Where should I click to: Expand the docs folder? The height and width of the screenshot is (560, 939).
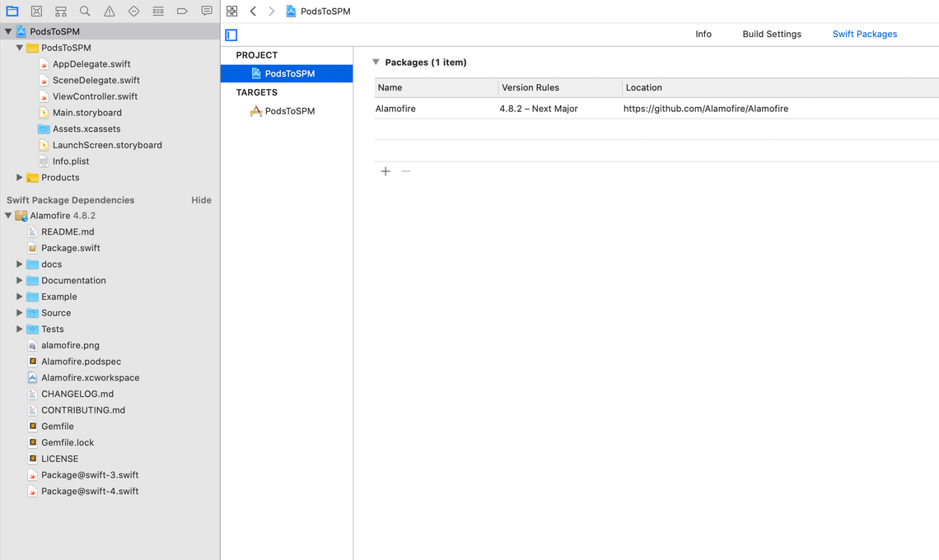(19, 264)
